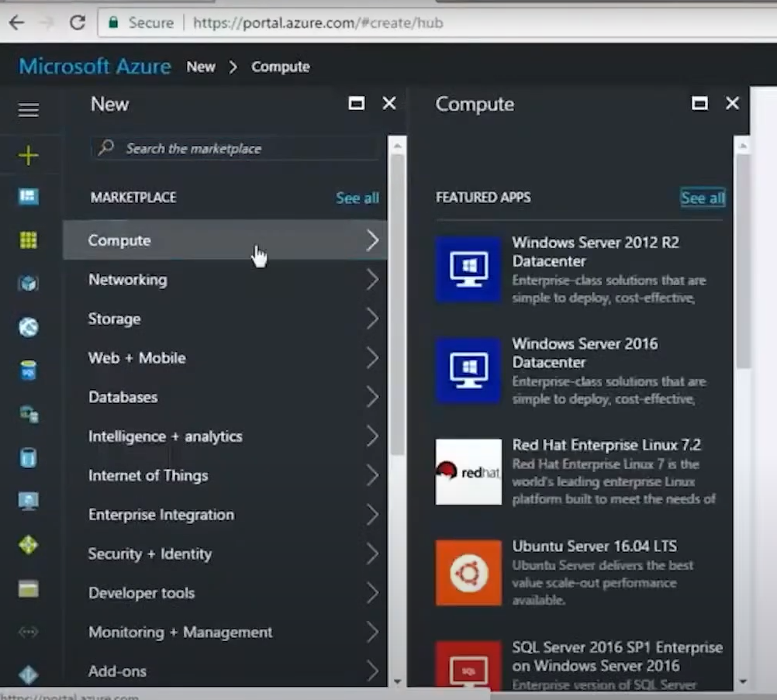
Task: Click the Windows Server 2012 R2 icon
Action: coord(468,270)
